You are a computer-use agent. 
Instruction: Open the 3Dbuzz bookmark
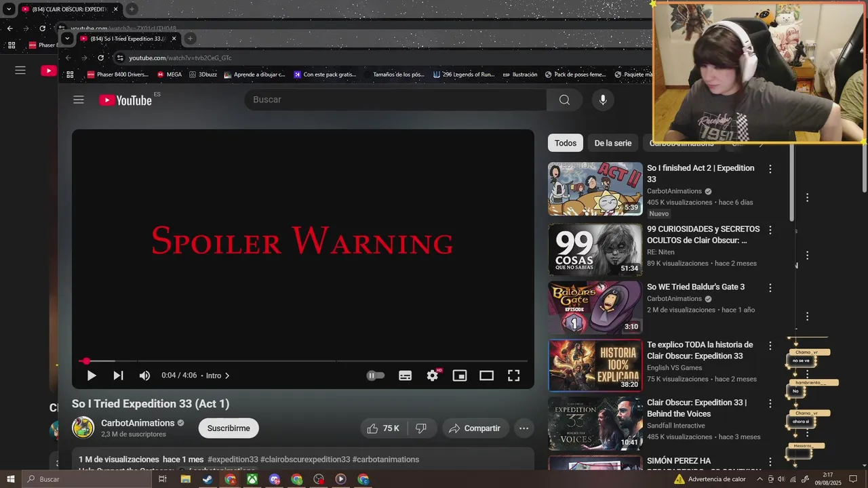point(203,75)
